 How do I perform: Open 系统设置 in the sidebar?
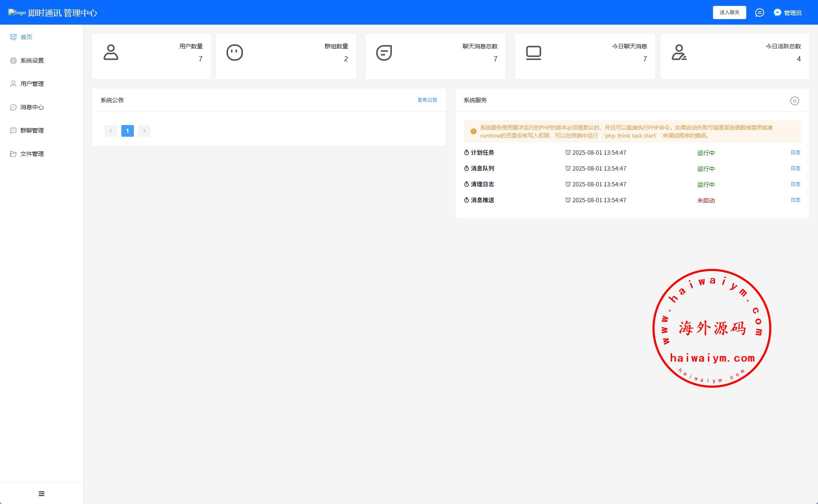(x=32, y=60)
